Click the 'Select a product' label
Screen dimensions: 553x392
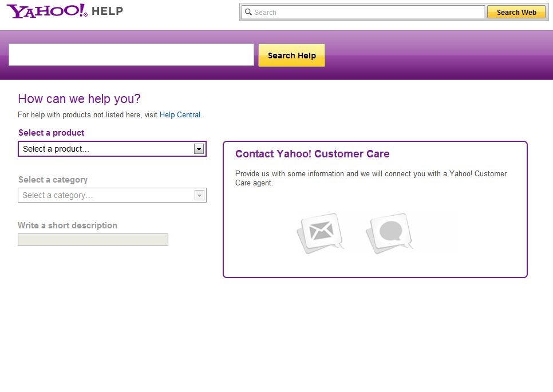click(x=51, y=133)
